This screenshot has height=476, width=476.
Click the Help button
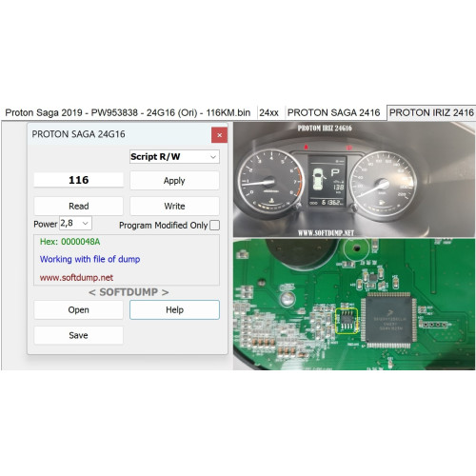[x=174, y=309]
